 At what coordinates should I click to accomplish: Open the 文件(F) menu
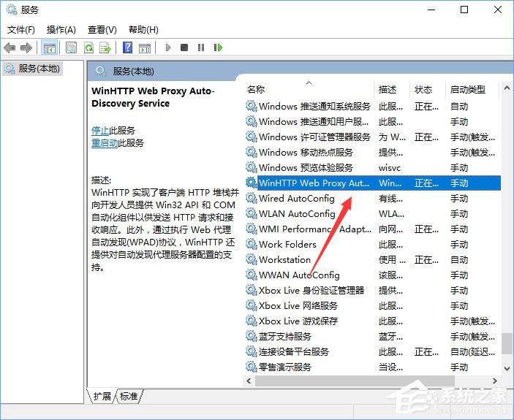pos(21,30)
